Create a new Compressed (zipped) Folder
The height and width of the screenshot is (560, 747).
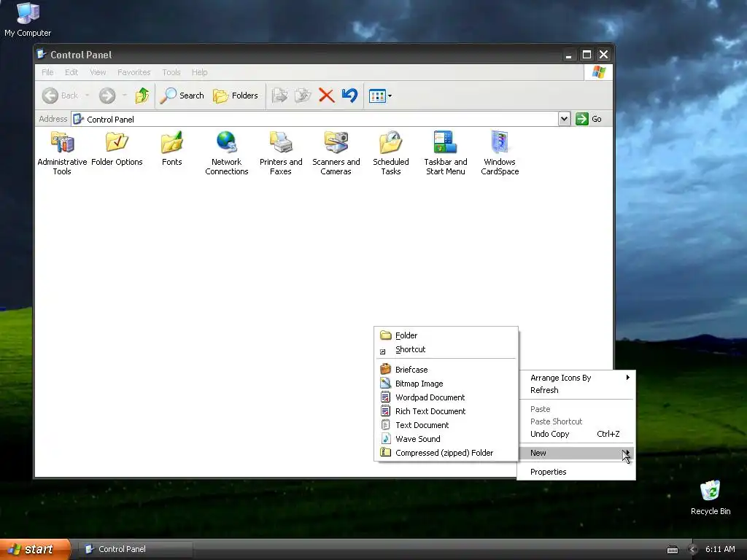click(x=446, y=452)
